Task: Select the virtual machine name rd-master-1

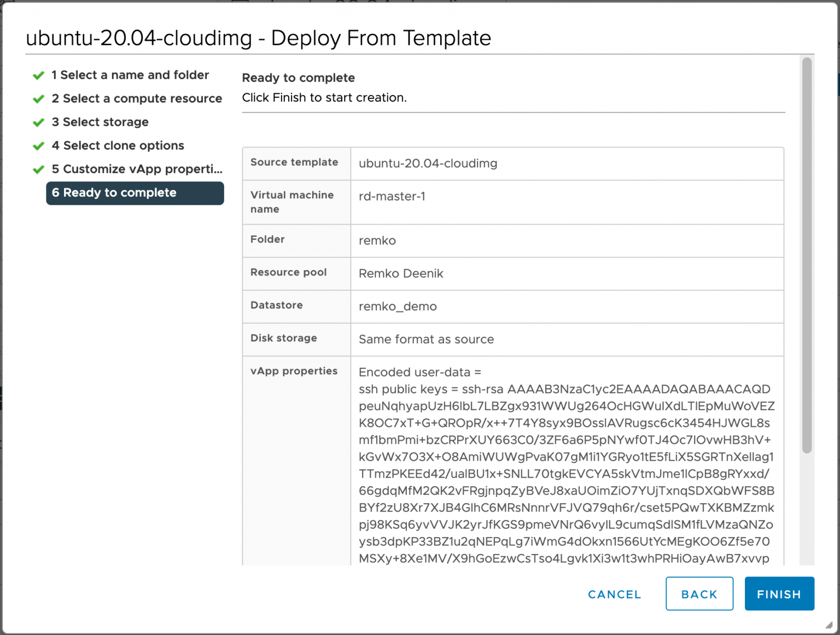Action: click(392, 196)
